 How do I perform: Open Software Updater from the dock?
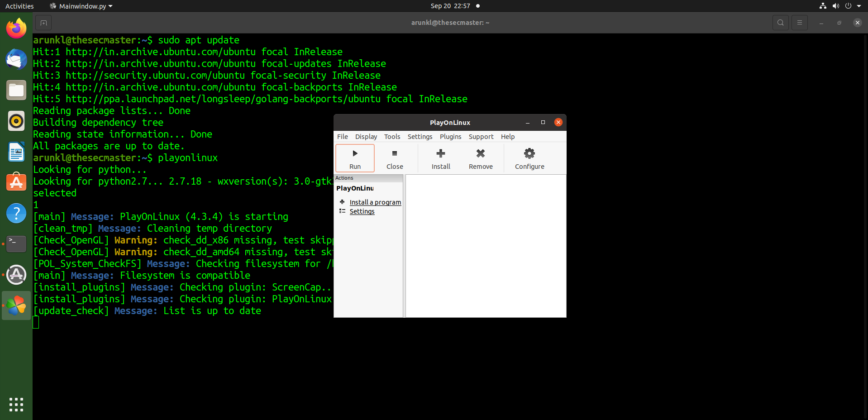coord(16,275)
